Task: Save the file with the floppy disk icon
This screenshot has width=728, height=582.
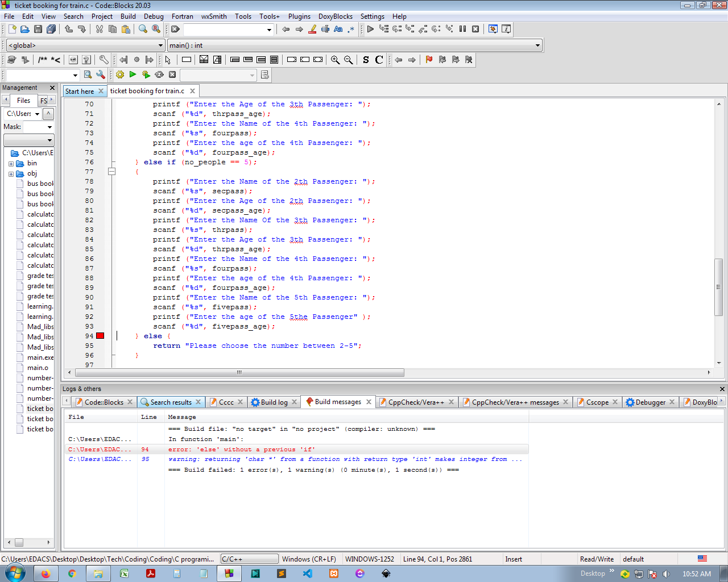Action: (38, 29)
